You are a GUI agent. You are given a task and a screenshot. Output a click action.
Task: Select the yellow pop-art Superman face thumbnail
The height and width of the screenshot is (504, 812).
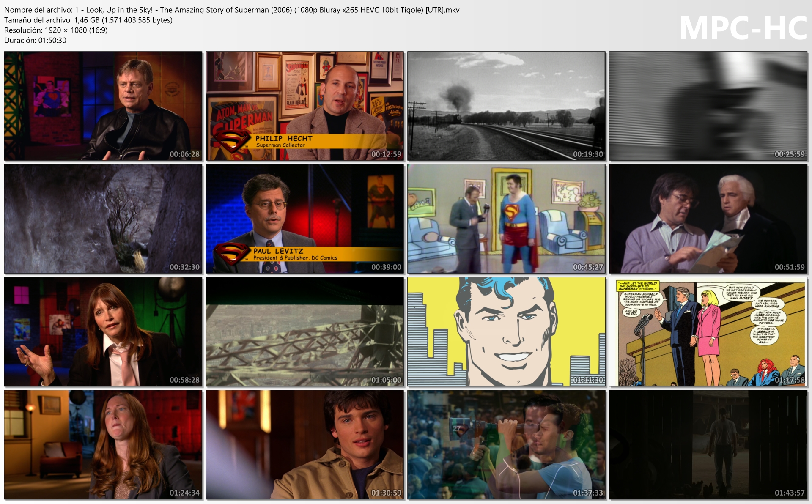(506, 331)
